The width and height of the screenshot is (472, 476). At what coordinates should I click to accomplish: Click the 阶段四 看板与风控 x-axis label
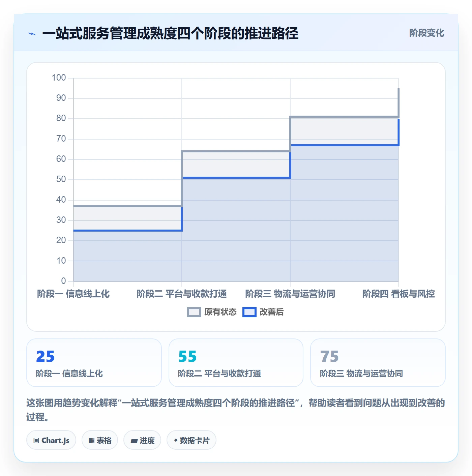(399, 294)
